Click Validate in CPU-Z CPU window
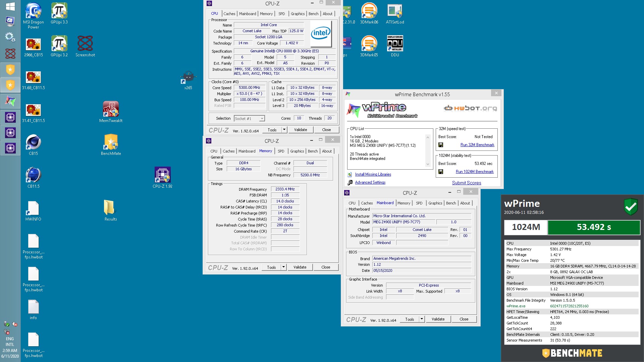Screen dimensions: 644x362 coord(301,130)
